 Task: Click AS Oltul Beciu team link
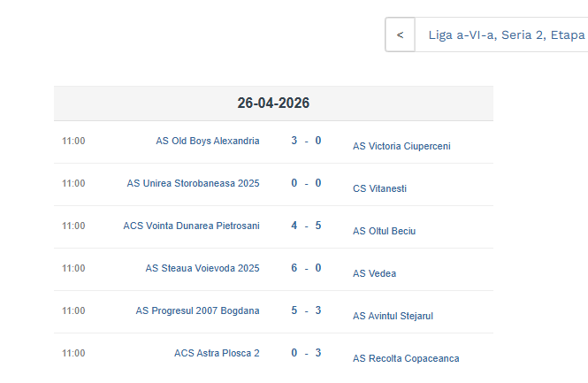384,231
